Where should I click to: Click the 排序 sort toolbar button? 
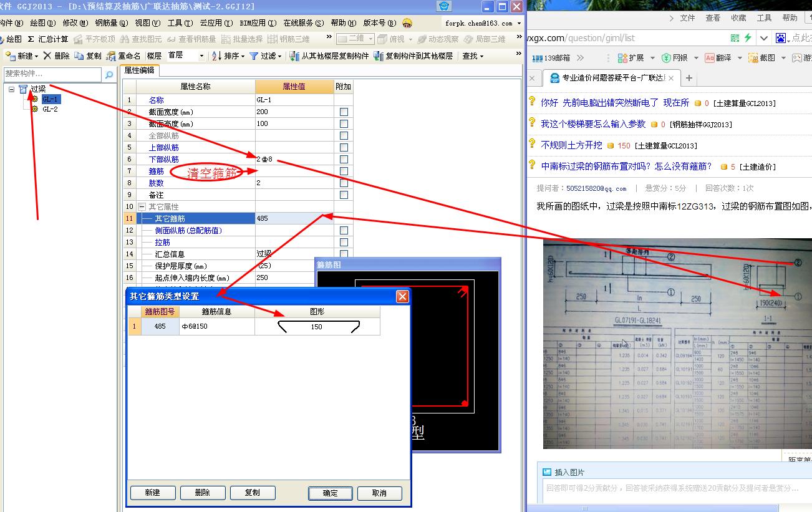(228, 56)
